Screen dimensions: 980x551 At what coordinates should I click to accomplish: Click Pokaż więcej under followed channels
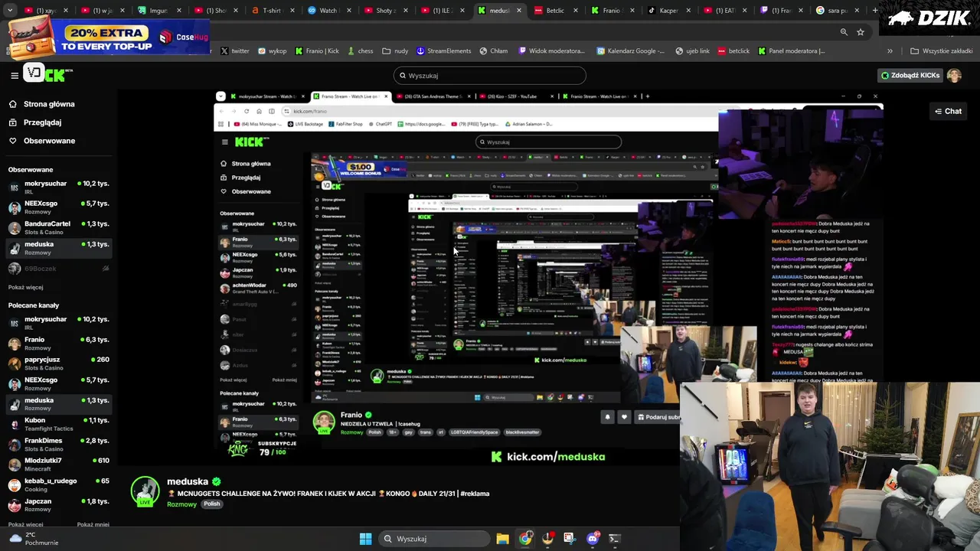25,288
